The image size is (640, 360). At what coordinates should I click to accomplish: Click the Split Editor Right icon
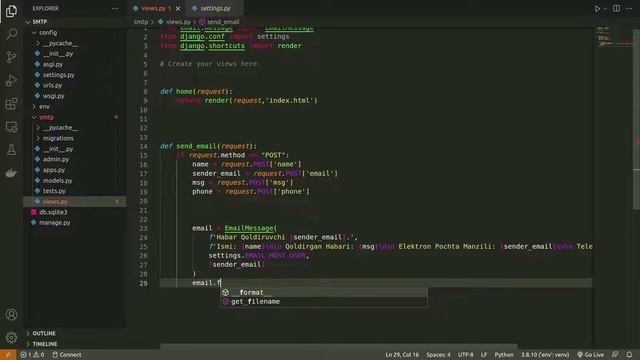616,9
